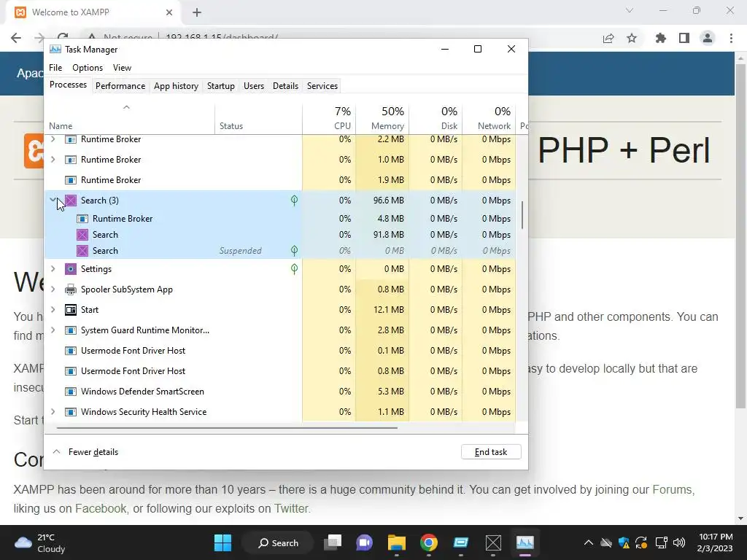
Task: Open the Chrome profile avatar
Action: (708, 38)
